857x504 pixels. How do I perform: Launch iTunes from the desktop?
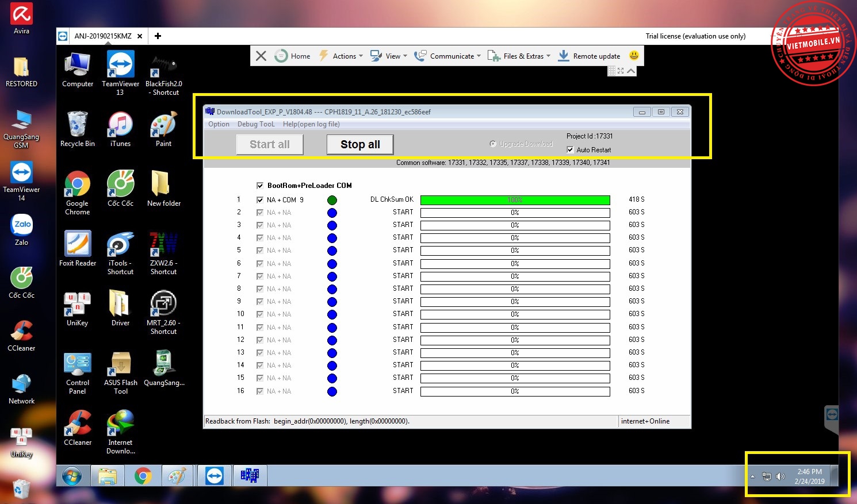click(x=120, y=129)
